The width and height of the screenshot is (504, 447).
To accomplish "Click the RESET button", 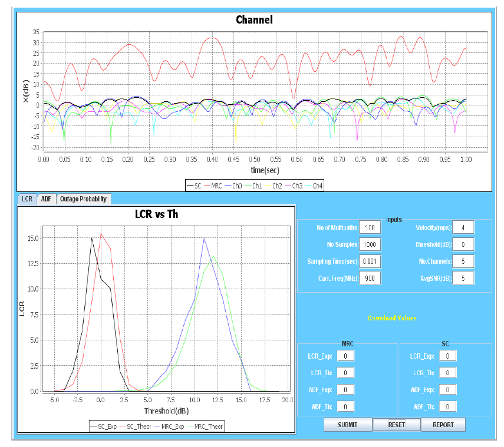I will tap(396, 425).
